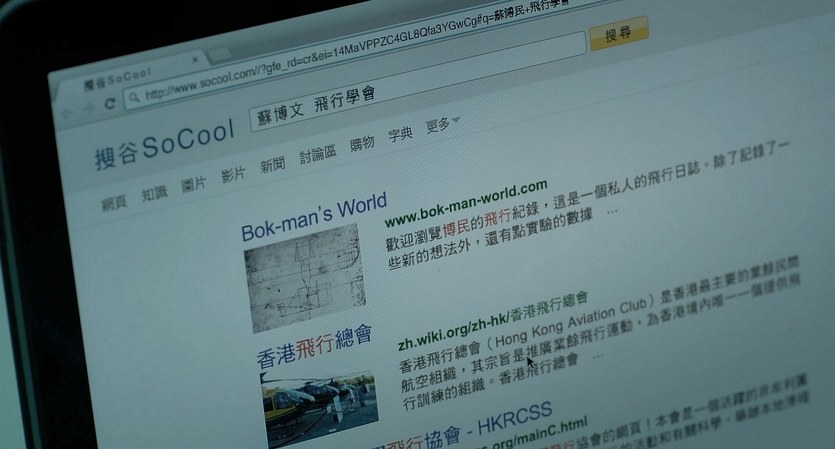Click the Bok-man's World map thumbnail

(304, 277)
